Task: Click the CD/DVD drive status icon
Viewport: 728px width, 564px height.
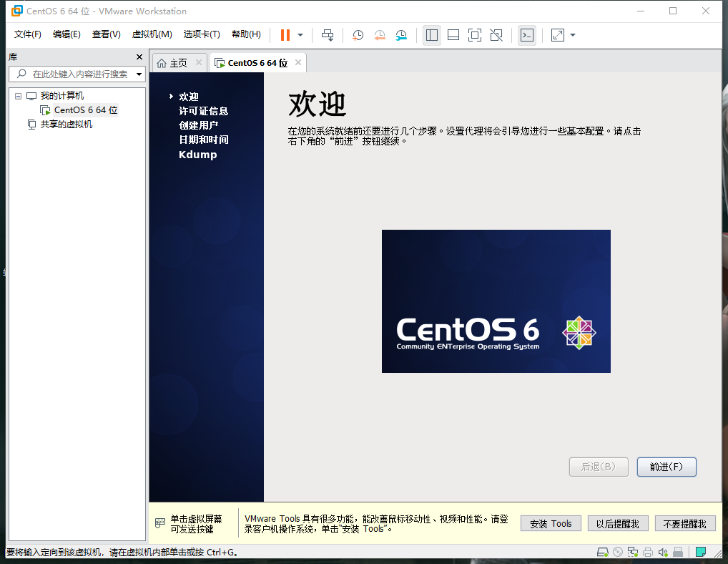Action: (618, 552)
